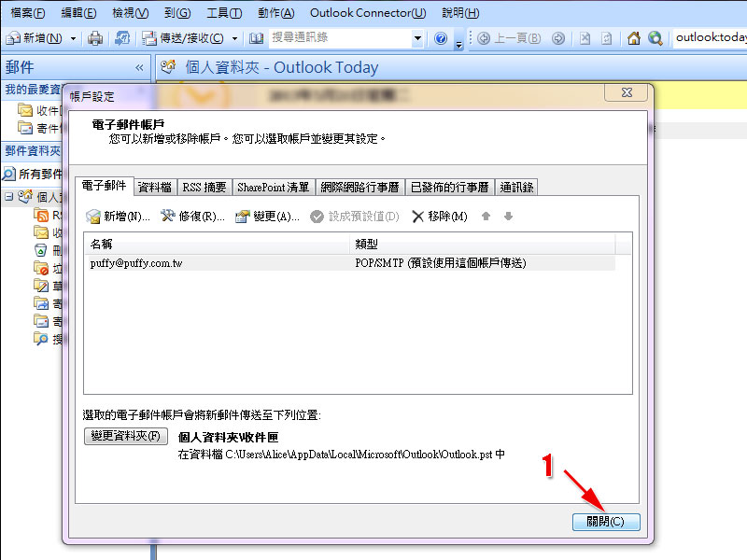Open the 檢視 menu
This screenshot has height=560, width=747.
(130, 13)
